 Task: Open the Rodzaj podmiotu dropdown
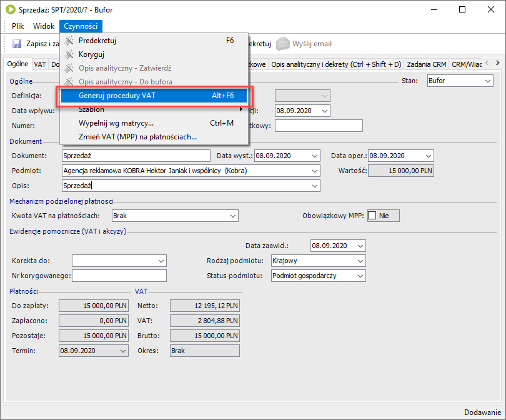point(360,261)
